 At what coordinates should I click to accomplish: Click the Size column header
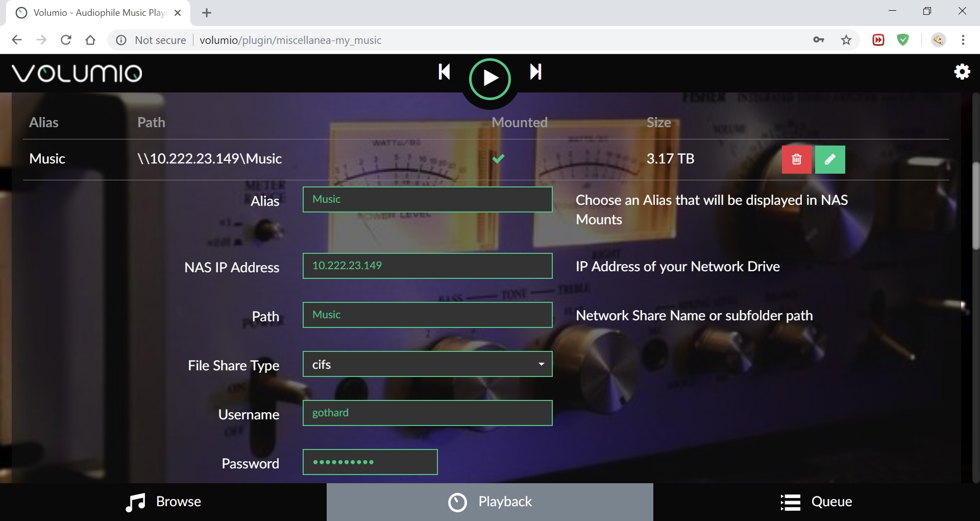tap(658, 123)
